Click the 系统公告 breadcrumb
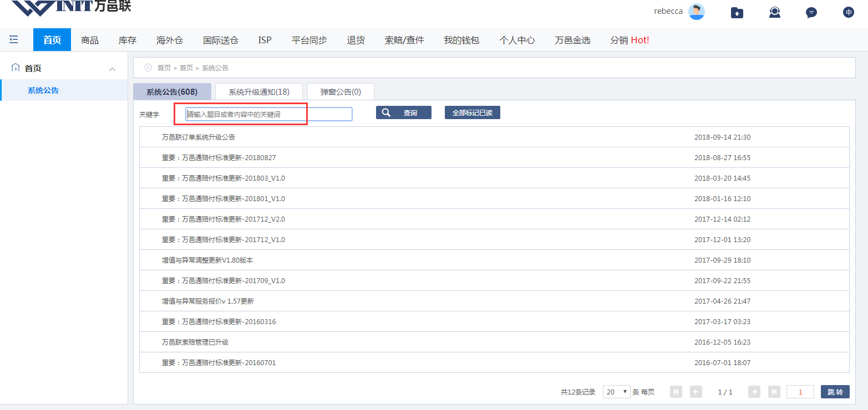 215,68
